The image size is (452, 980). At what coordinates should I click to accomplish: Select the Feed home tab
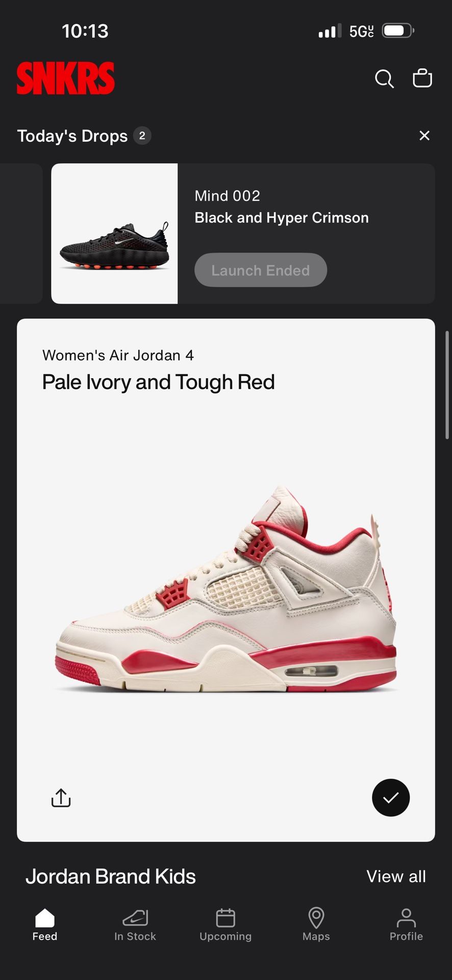tap(45, 924)
